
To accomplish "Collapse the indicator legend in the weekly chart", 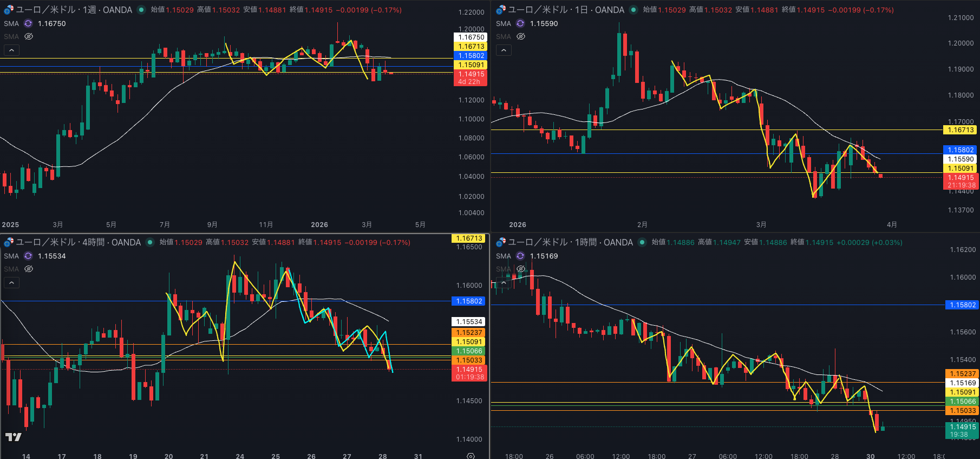I will click(x=11, y=50).
